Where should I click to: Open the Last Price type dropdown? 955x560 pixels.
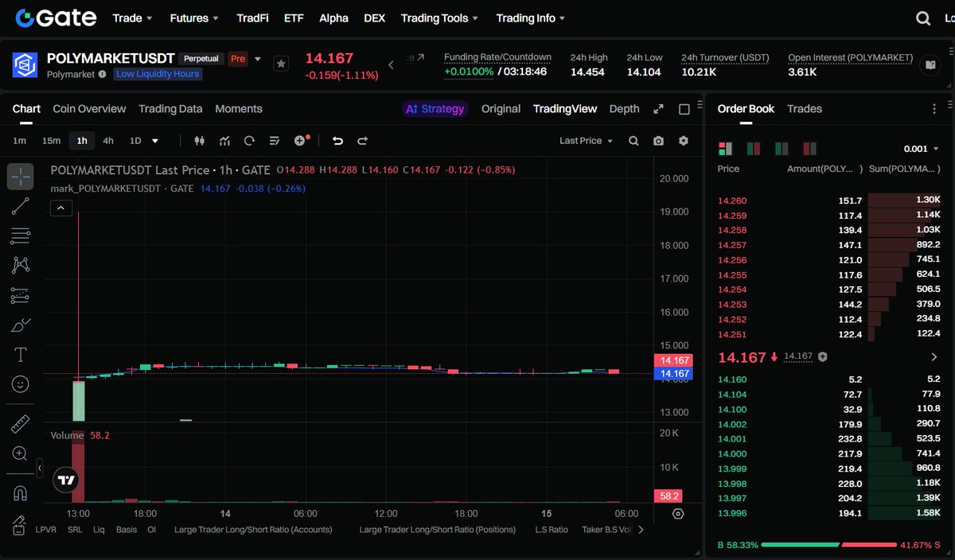tap(587, 141)
